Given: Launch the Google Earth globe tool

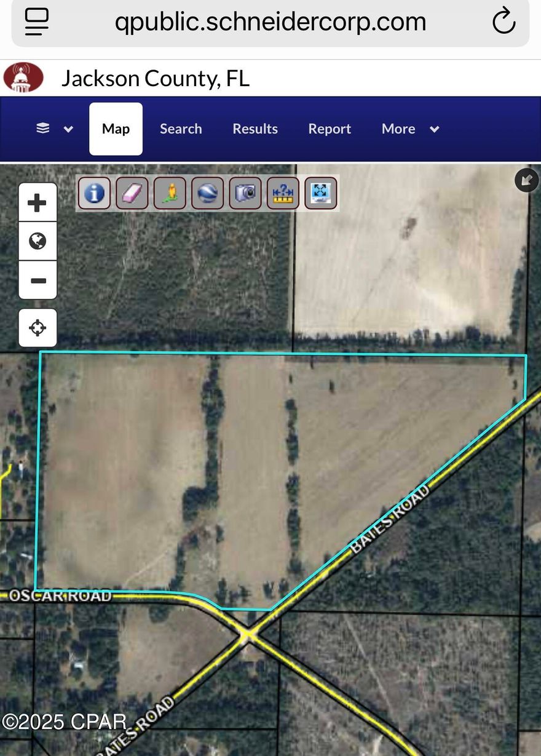Looking at the screenshot, I should coord(207,193).
